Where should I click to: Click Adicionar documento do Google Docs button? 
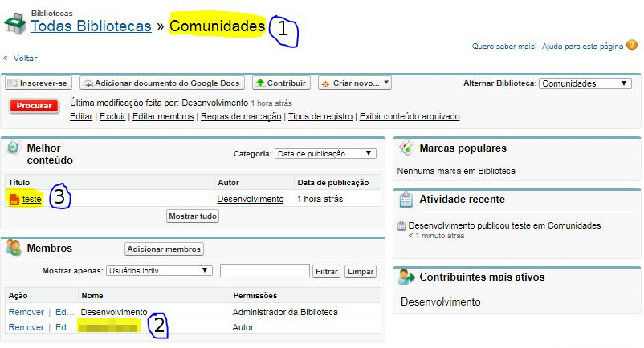click(162, 83)
